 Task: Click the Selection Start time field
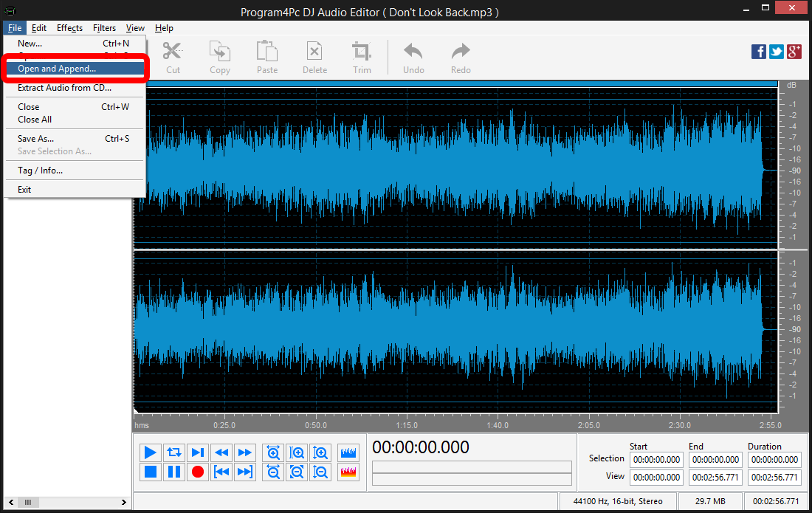click(656, 459)
